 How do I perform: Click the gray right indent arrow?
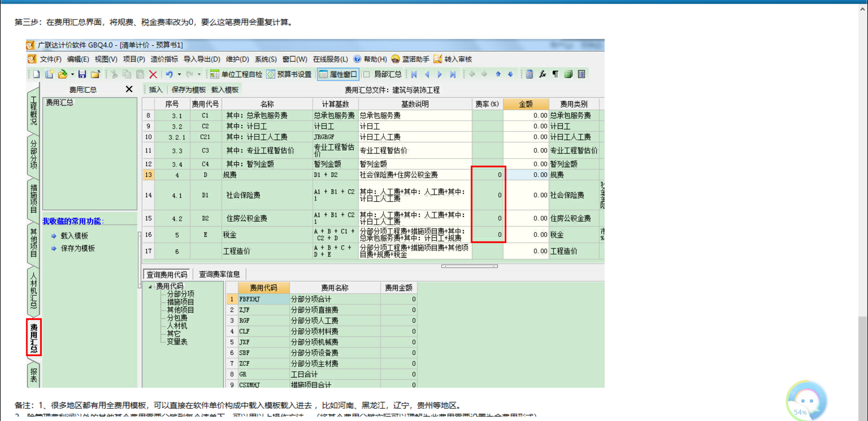(484, 74)
